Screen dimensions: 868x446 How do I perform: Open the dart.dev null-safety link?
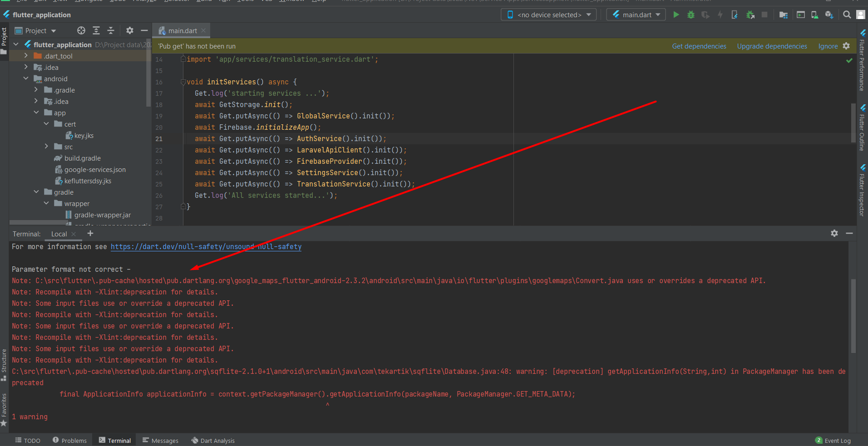206,246
